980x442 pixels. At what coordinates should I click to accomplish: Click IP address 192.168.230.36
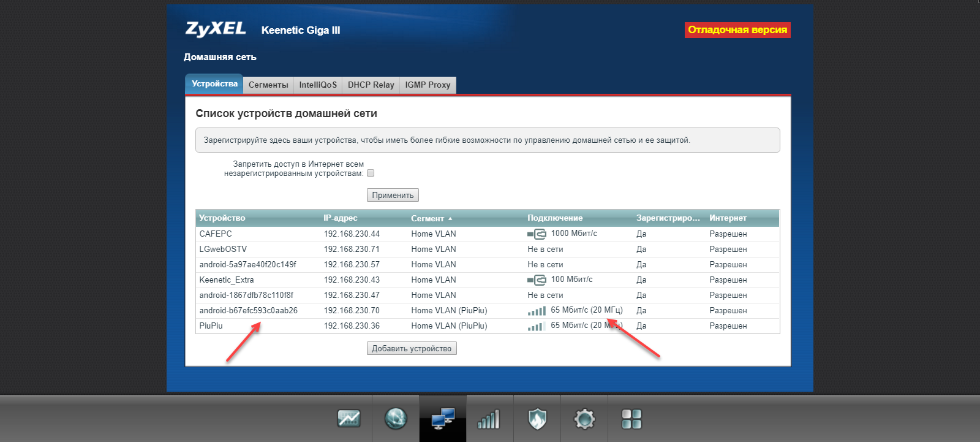click(x=352, y=326)
